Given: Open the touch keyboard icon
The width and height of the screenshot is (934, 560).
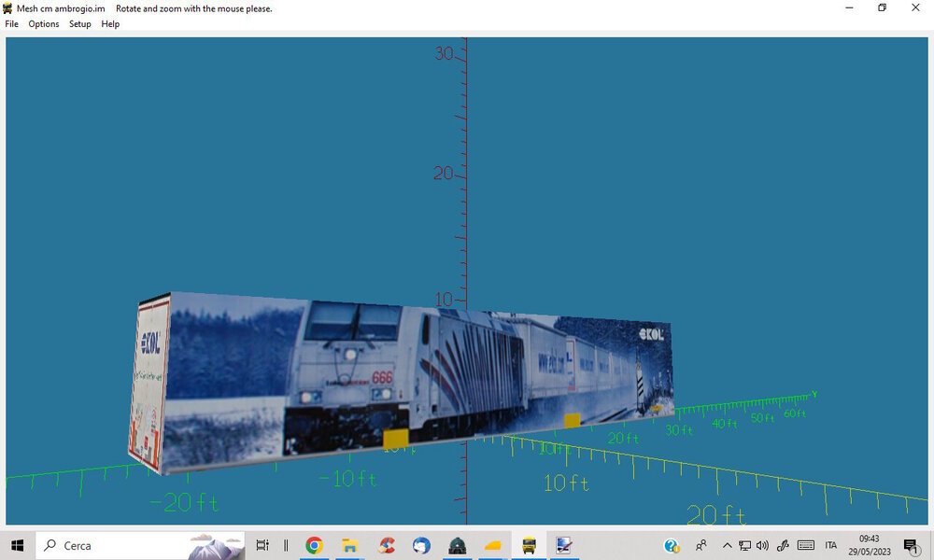Looking at the screenshot, I should (x=806, y=545).
